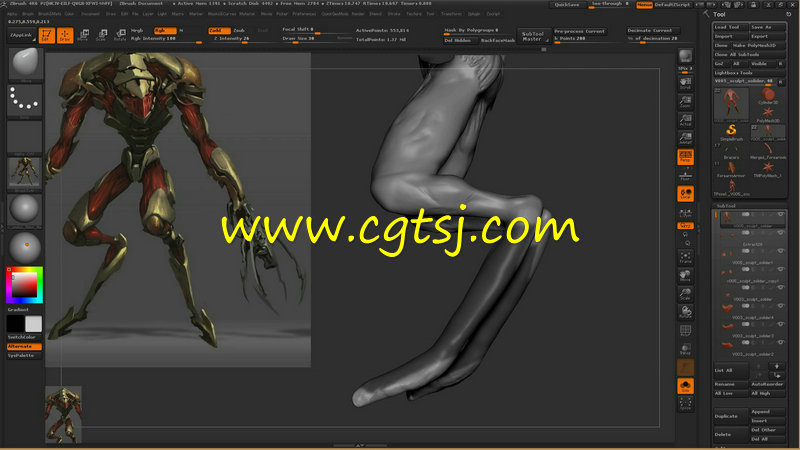Open the ZAppLink dropdown button
800x450 pixels.
21,35
